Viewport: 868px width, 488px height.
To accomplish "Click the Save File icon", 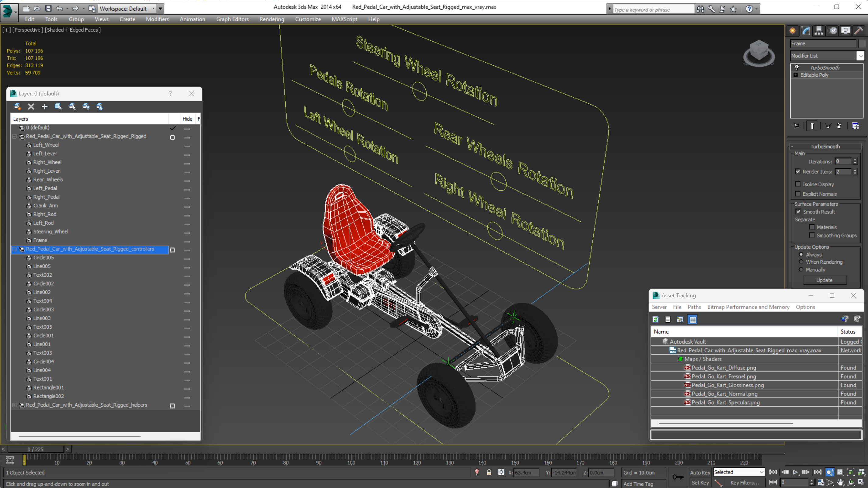I will pyautogui.click(x=48, y=9).
